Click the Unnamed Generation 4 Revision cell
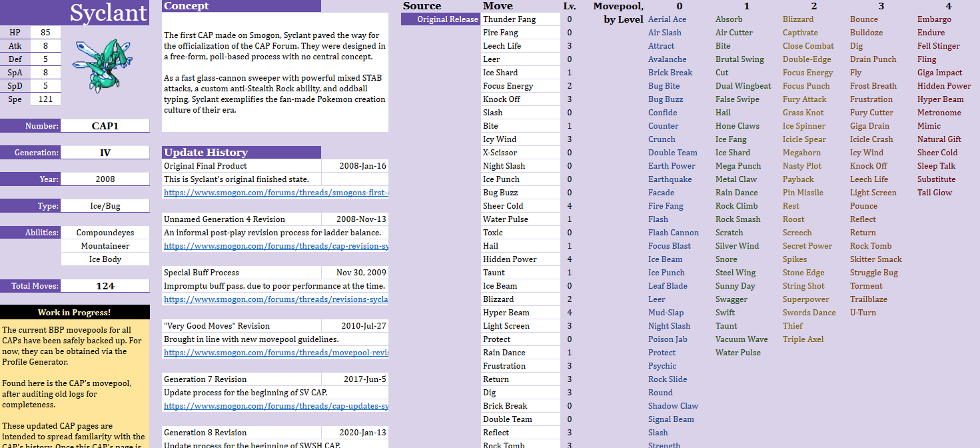This screenshot has height=448, width=980. tap(242, 219)
